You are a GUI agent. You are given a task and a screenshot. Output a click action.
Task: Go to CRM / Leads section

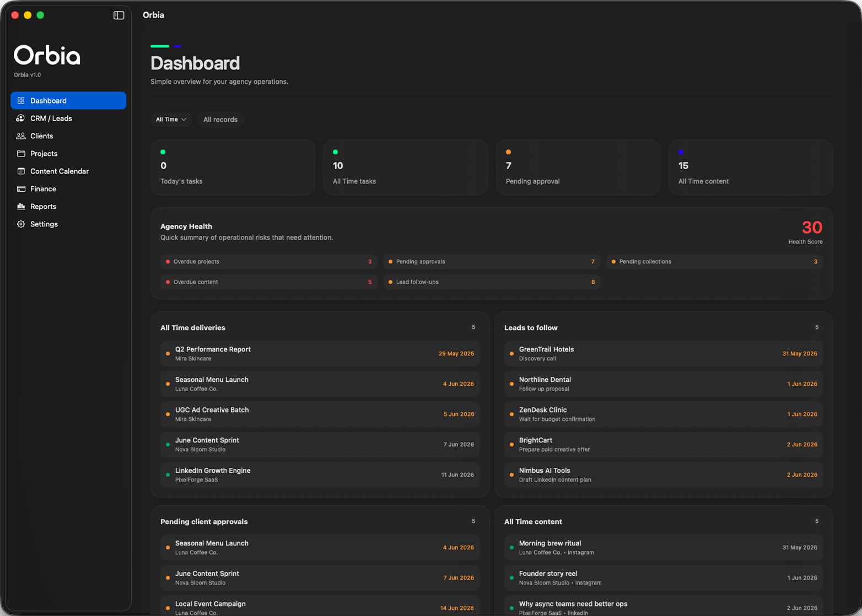(68, 118)
